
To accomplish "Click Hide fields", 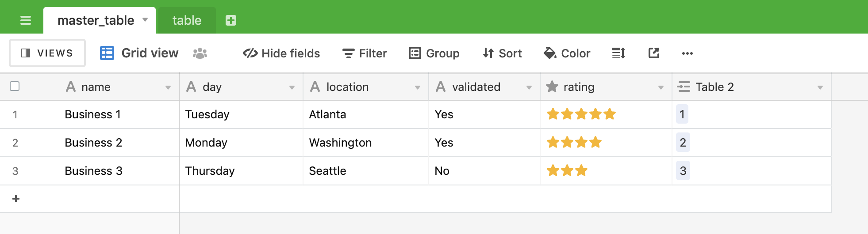I will click(281, 53).
